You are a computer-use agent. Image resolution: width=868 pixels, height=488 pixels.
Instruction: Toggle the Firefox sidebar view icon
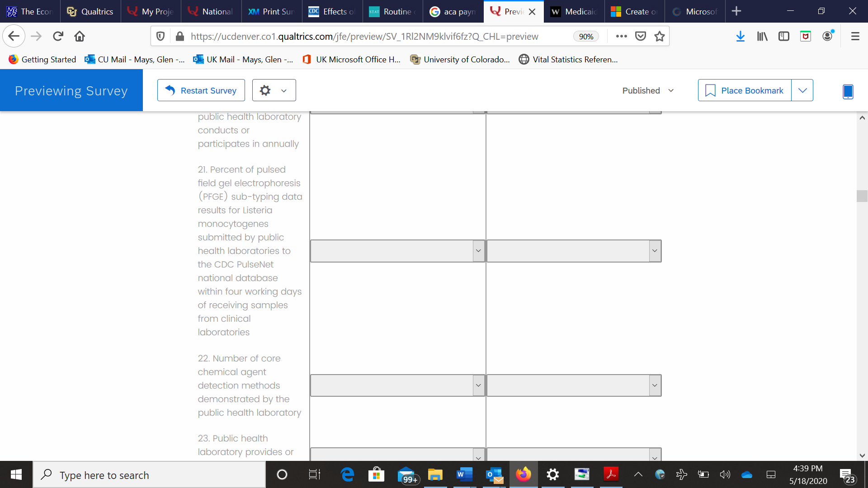click(783, 36)
